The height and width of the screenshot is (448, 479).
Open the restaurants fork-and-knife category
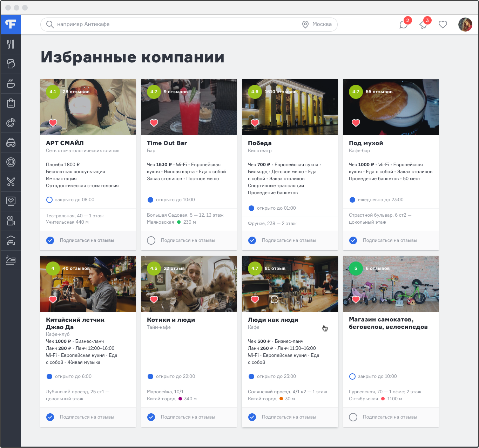[11, 44]
